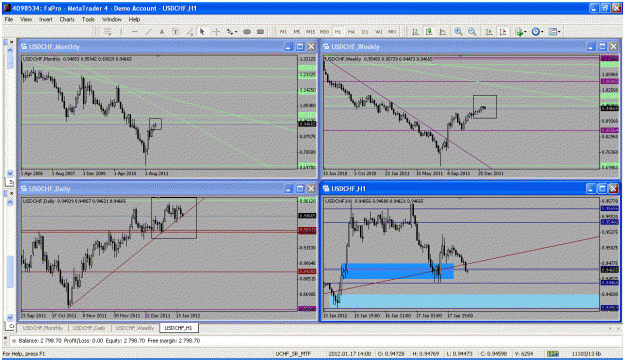
Task: Select the M15 timeframe button
Action: 311,32
